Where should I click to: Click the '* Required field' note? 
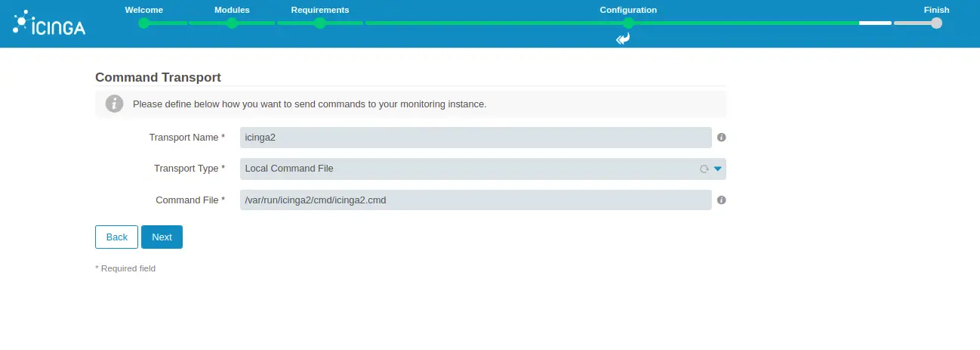click(125, 268)
